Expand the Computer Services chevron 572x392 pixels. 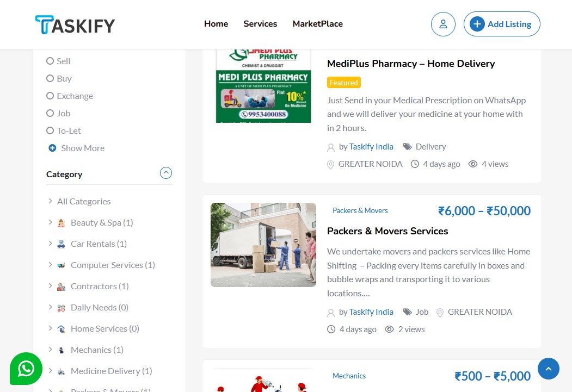coord(50,264)
